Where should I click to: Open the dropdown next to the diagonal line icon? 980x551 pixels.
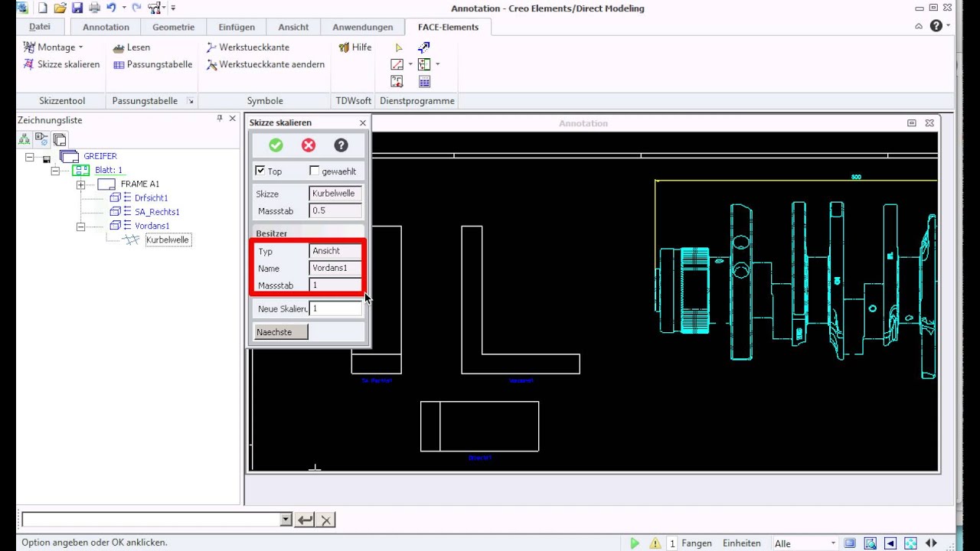coord(410,64)
